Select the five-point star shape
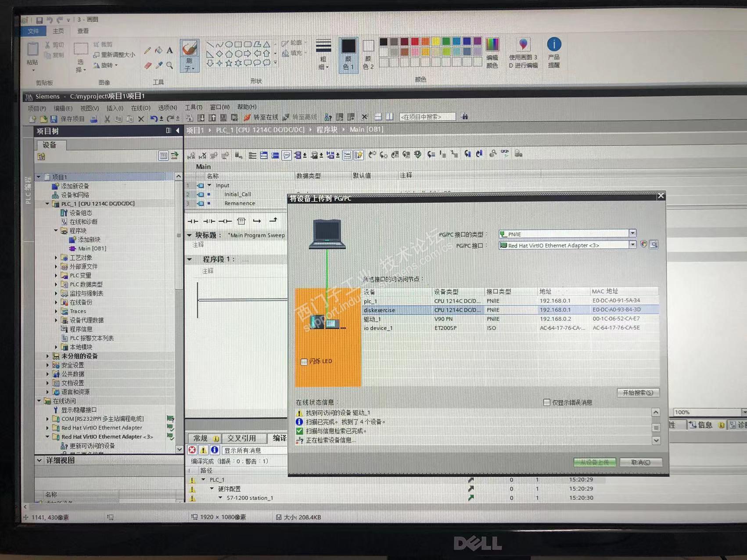Screen dimensions: 747x560 229,63
